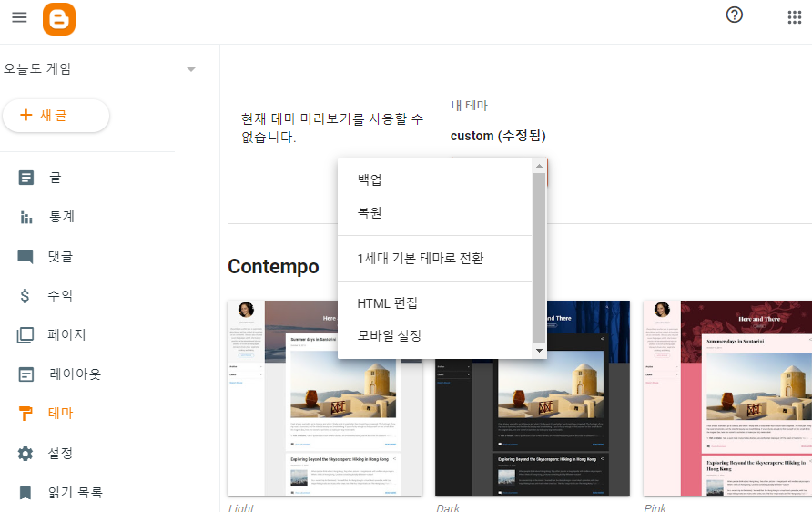Click the 읽기 목록 bookmark icon

click(x=25, y=492)
